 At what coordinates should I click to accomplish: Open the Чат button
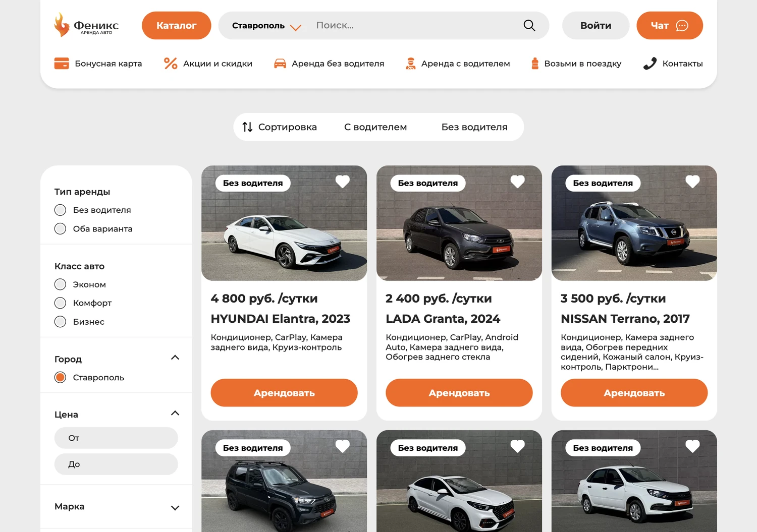pos(670,26)
